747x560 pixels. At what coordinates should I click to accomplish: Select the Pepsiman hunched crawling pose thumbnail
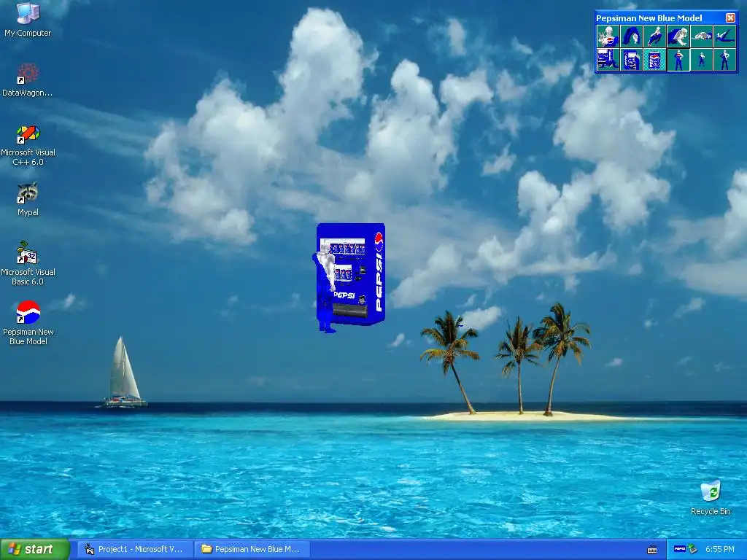click(x=678, y=36)
